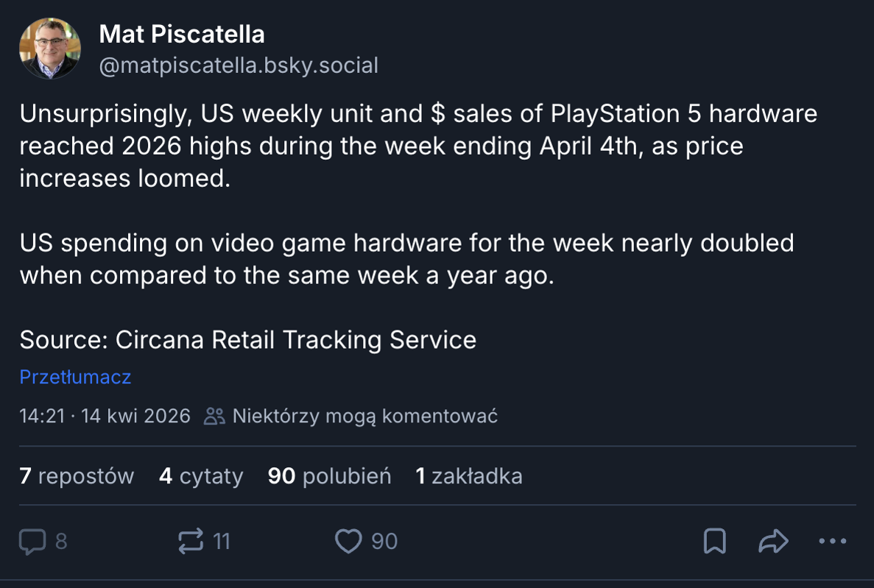Like the post with the heart icon
The width and height of the screenshot is (874, 588).
tap(348, 542)
